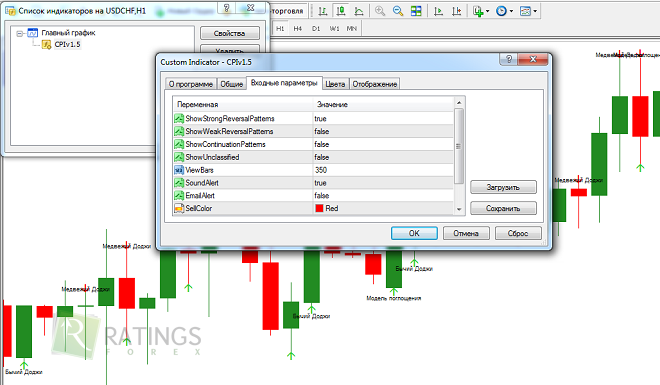Click the help question mark in Custom Indicator dialog
This screenshot has height=385, width=660.
pyautogui.click(x=509, y=59)
